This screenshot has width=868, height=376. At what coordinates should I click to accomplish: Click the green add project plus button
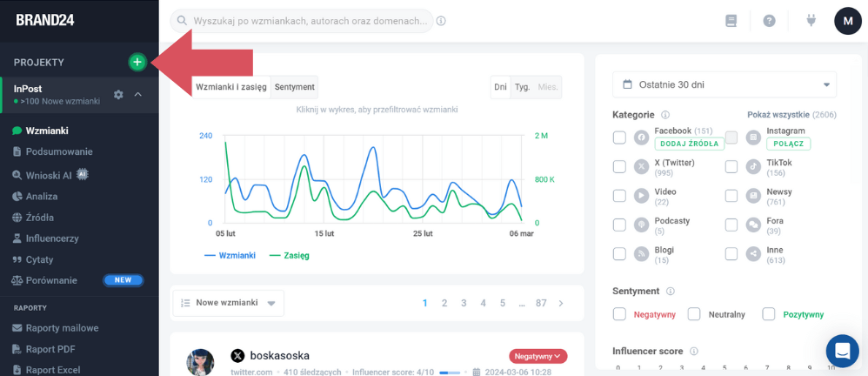137,62
